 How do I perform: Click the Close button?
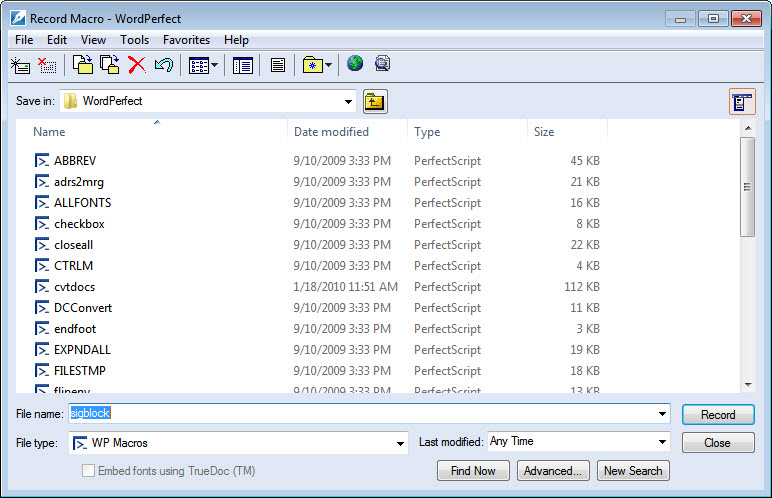pos(718,443)
